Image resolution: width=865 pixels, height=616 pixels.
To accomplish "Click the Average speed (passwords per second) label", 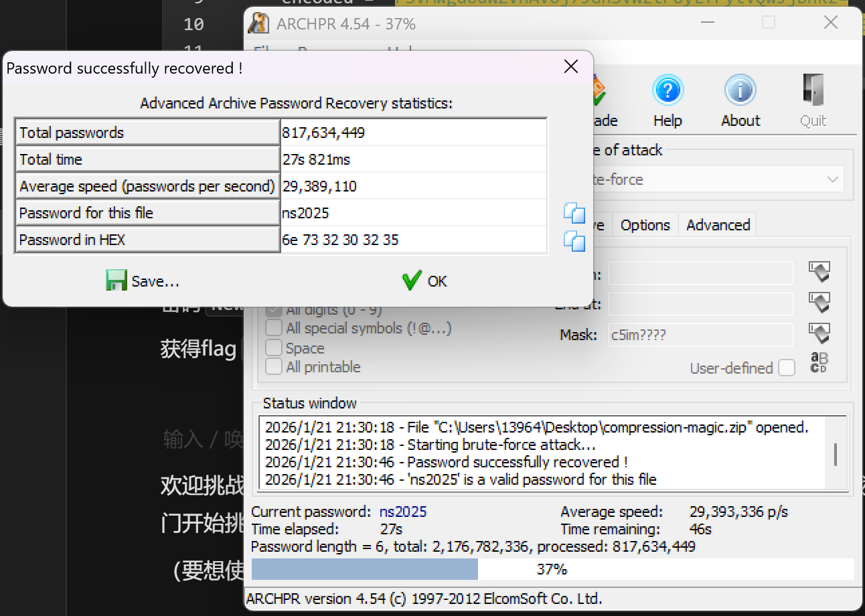I will 147,186.
